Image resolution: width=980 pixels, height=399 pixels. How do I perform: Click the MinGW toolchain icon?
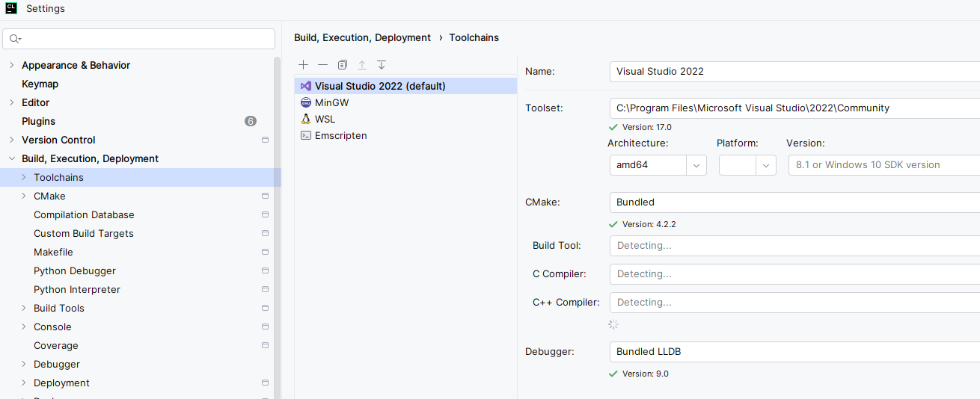[x=305, y=102]
